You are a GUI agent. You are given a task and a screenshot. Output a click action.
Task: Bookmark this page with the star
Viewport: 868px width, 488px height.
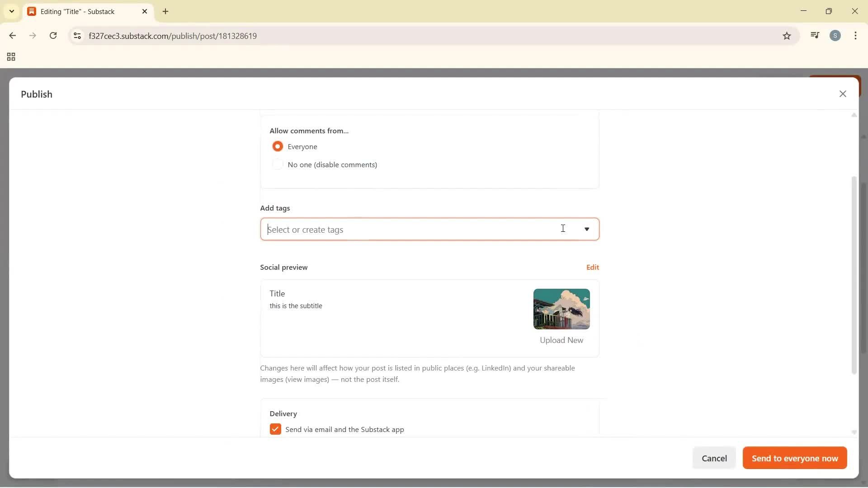pos(787,36)
